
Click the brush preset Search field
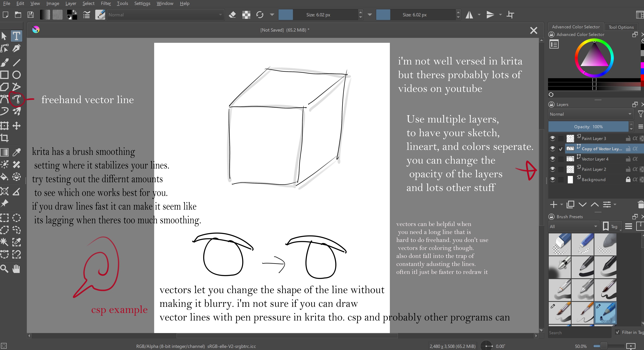(579, 332)
